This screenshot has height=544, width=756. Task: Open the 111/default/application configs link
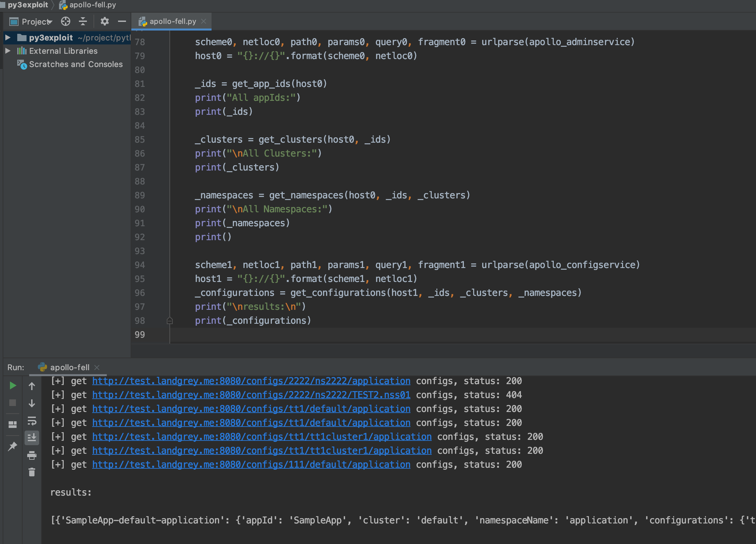pos(251,465)
